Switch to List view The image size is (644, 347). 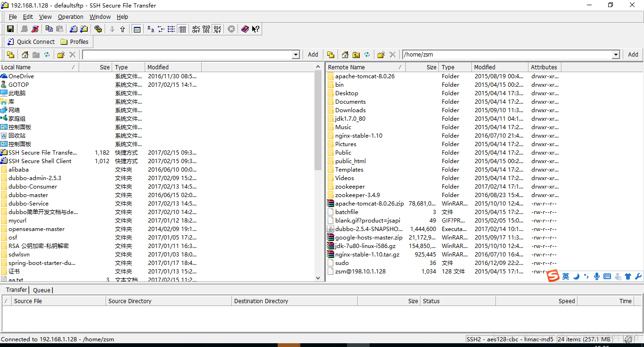point(172,29)
